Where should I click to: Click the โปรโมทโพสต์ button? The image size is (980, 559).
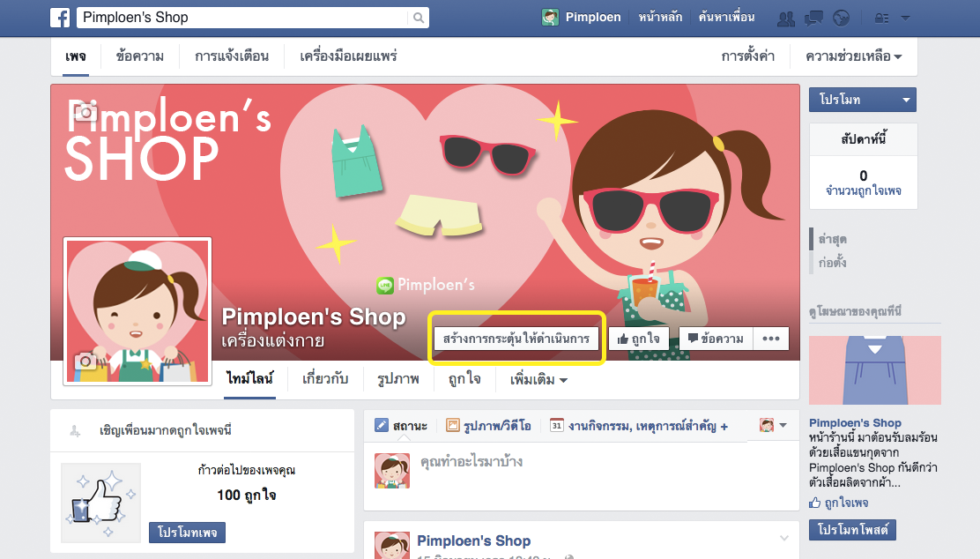pyautogui.click(x=852, y=530)
